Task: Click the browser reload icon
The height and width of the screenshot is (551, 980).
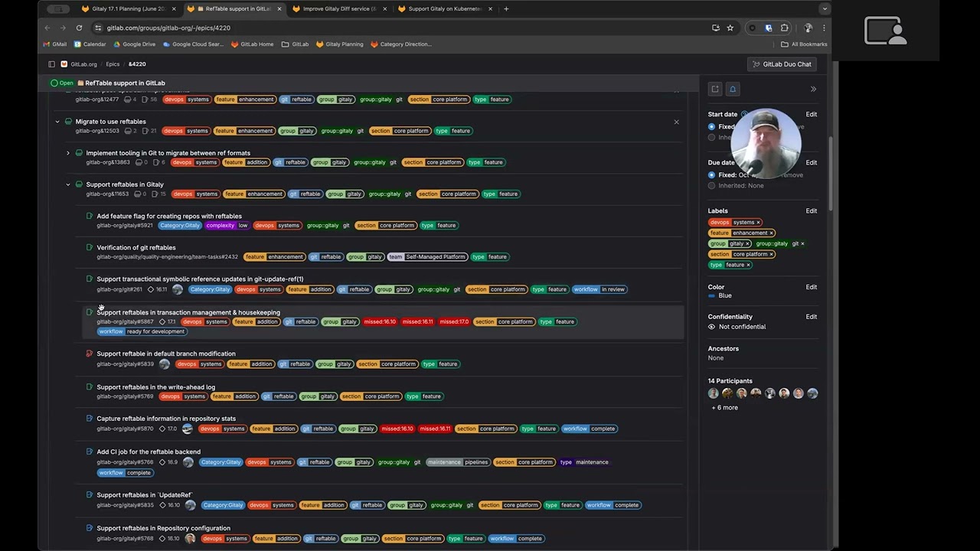Action: (79, 28)
